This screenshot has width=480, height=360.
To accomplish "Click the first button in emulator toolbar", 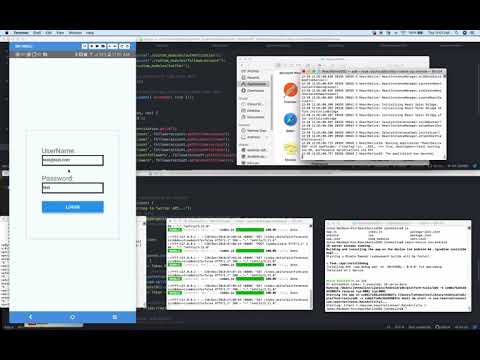I will point(85,46).
